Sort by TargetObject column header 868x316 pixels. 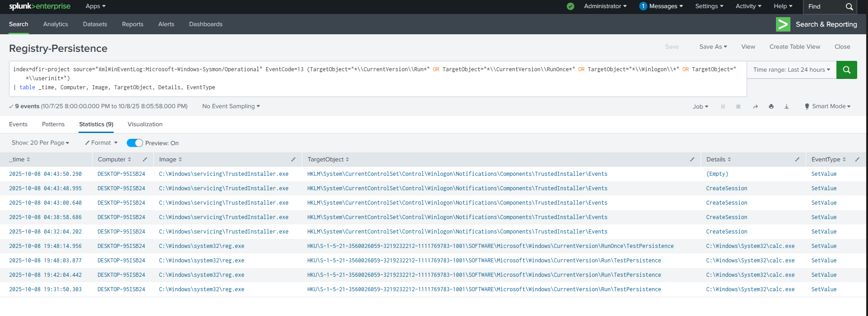[328, 160]
